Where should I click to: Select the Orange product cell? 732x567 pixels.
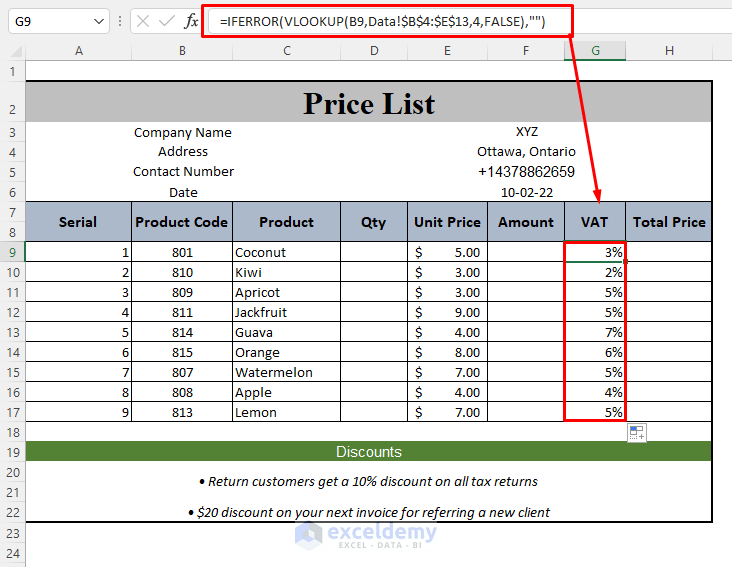click(x=287, y=353)
